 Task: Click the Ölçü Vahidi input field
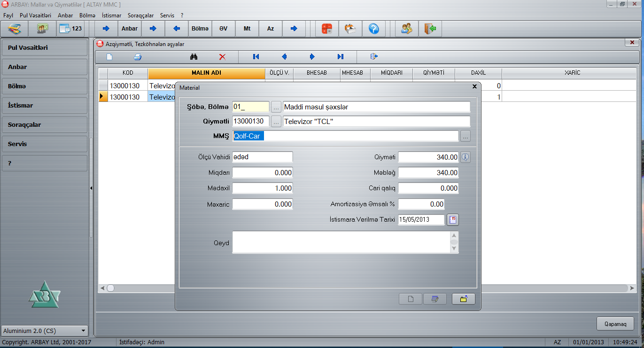[263, 157]
